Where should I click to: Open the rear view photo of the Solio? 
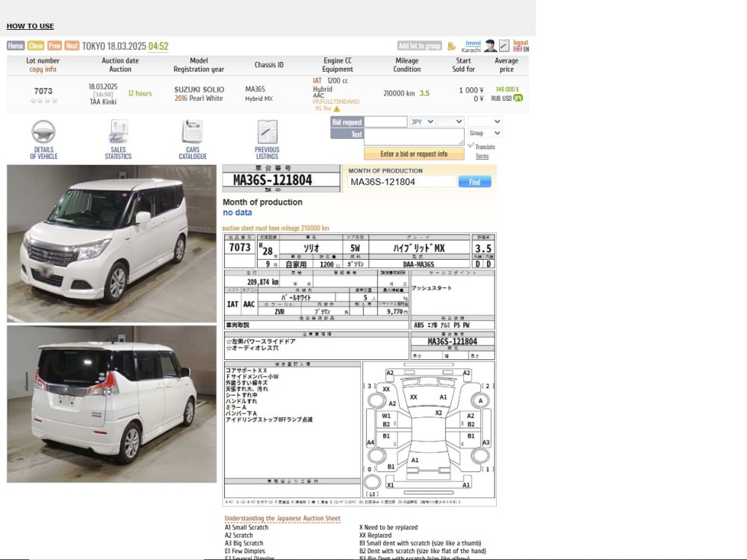[x=111, y=404]
